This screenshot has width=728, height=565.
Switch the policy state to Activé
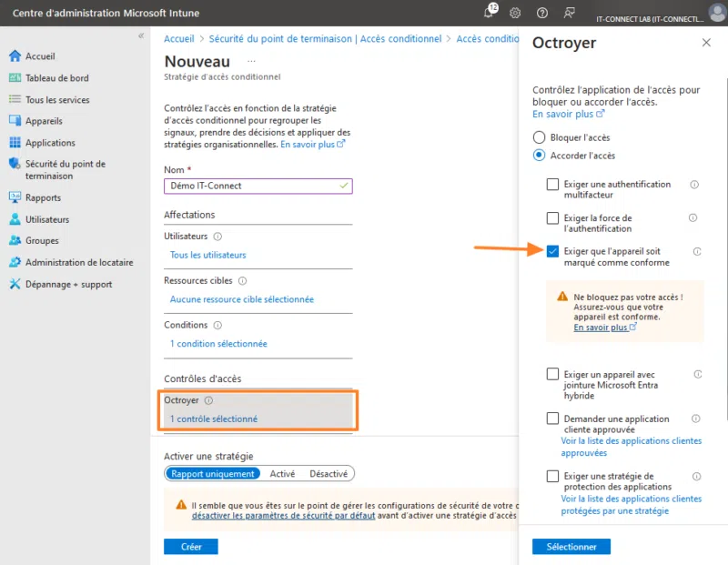(x=283, y=473)
